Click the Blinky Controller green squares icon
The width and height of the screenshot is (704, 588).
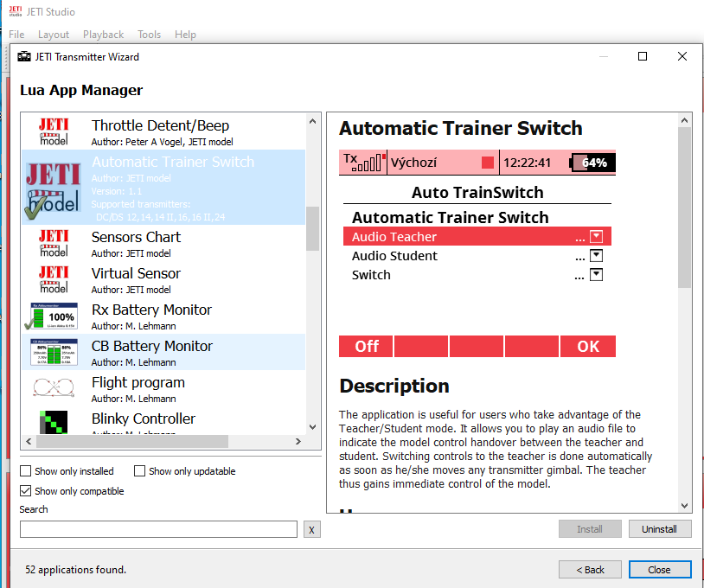pos(54,422)
